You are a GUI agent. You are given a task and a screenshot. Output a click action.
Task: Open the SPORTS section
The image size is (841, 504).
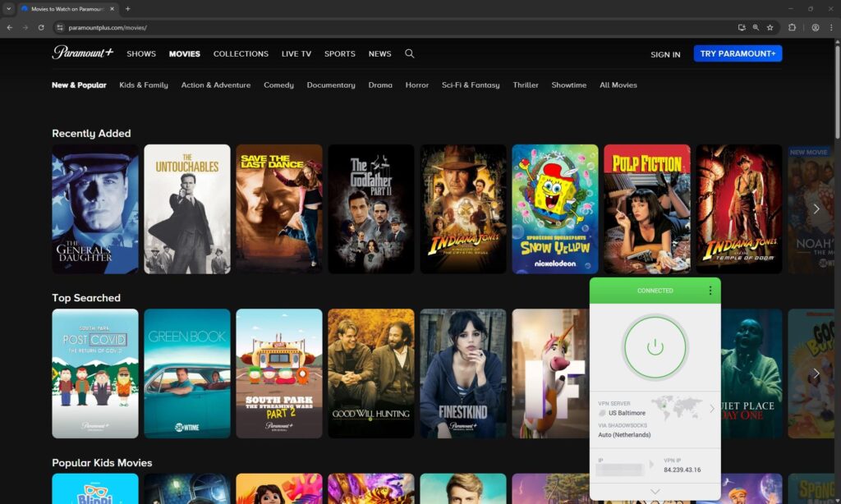[x=339, y=53]
